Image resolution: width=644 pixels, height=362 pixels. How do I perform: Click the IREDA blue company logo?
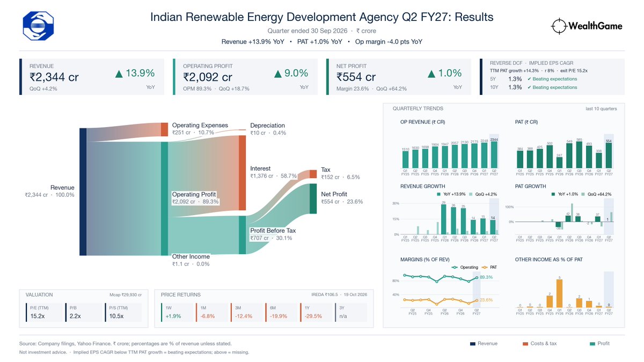pos(38,26)
